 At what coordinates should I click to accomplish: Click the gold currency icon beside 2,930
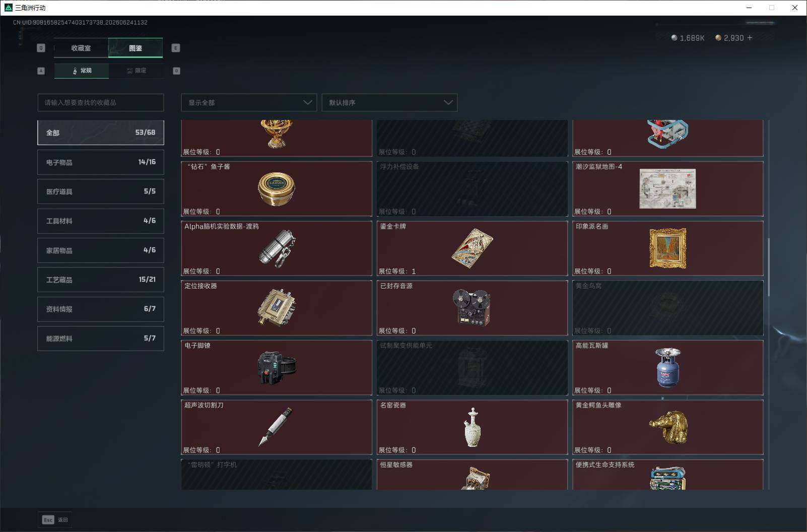coord(718,38)
